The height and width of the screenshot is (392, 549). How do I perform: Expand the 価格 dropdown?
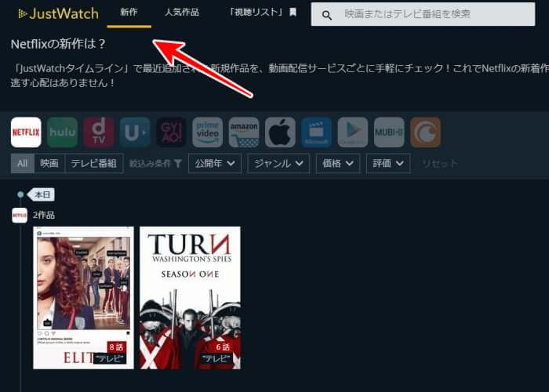(x=338, y=163)
